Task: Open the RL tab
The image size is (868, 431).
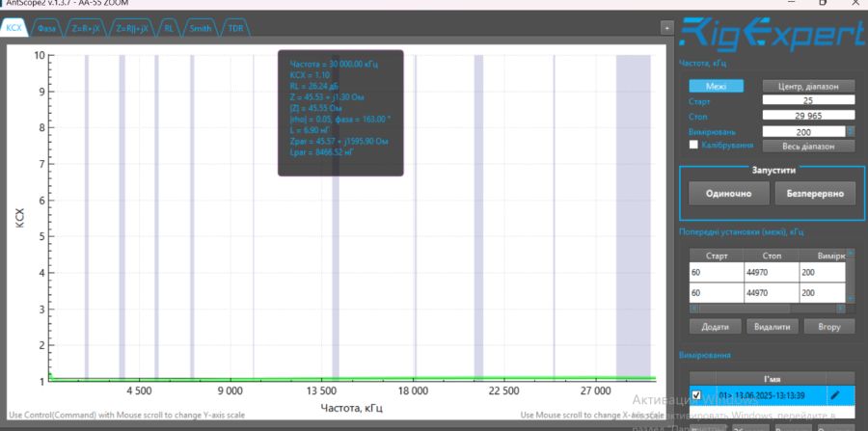Action: coord(169,29)
